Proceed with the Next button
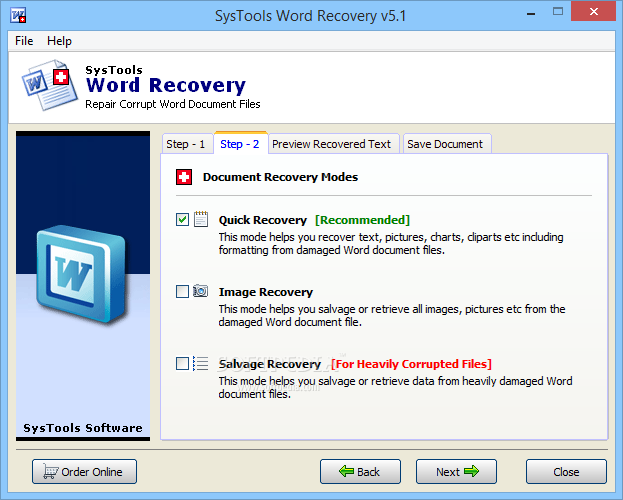Screen dimensions: 623x500 point(457,471)
